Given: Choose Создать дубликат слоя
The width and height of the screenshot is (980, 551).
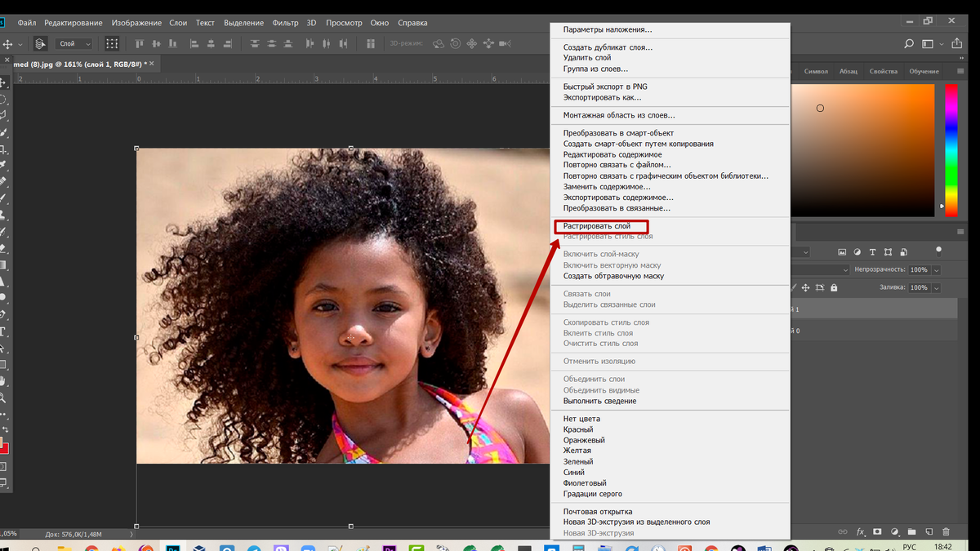Looking at the screenshot, I should pos(608,47).
